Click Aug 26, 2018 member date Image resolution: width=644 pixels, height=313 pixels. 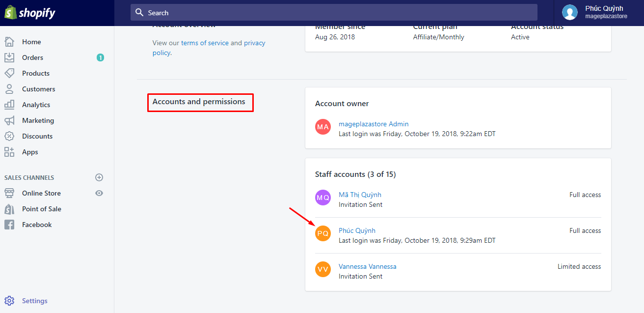click(335, 37)
